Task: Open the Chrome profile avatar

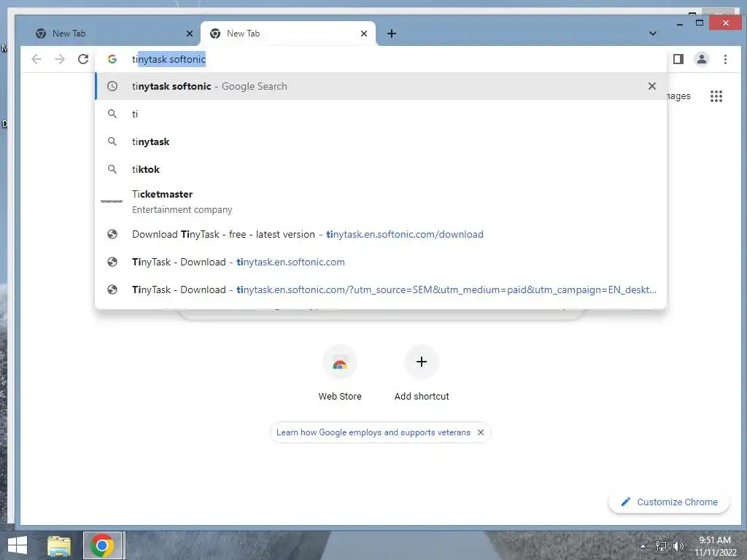Action: point(701,59)
